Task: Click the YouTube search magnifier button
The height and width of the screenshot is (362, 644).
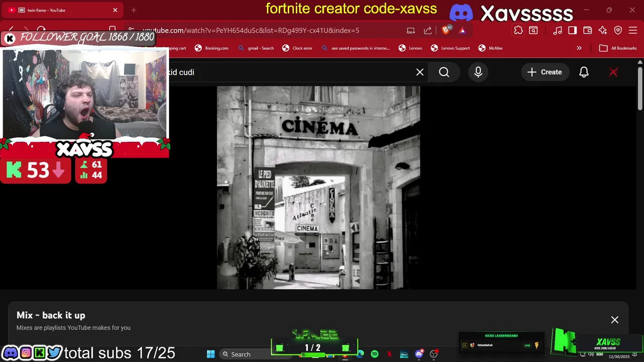Action: pyautogui.click(x=444, y=72)
